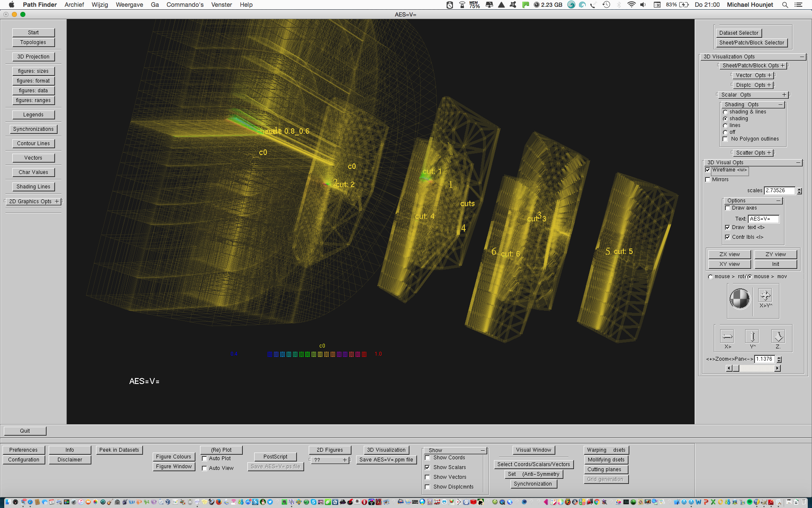
Task: Open the ?? dropdown below 2D Figures
Action: click(x=330, y=460)
